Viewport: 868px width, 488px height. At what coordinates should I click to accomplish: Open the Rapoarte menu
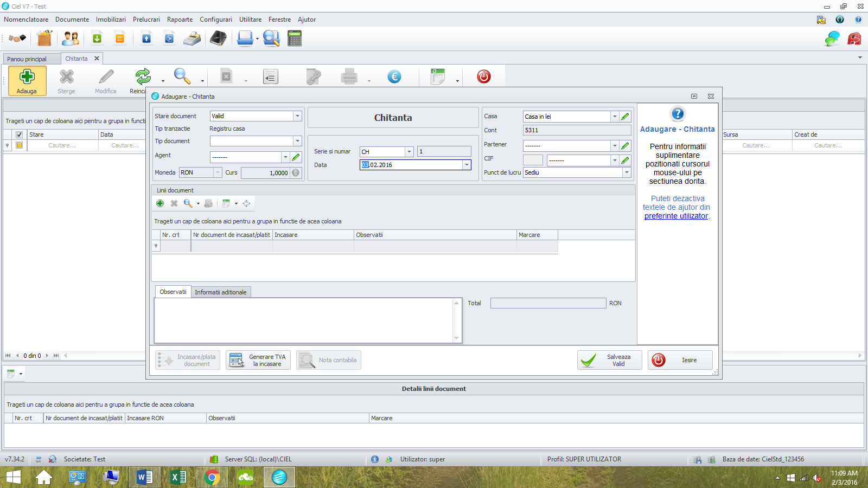tap(180, 20)
